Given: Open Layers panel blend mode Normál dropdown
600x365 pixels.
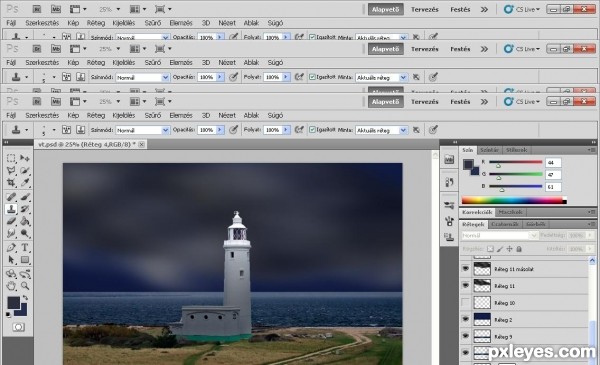Looking at the screenshot, I should tap(499, 236).
